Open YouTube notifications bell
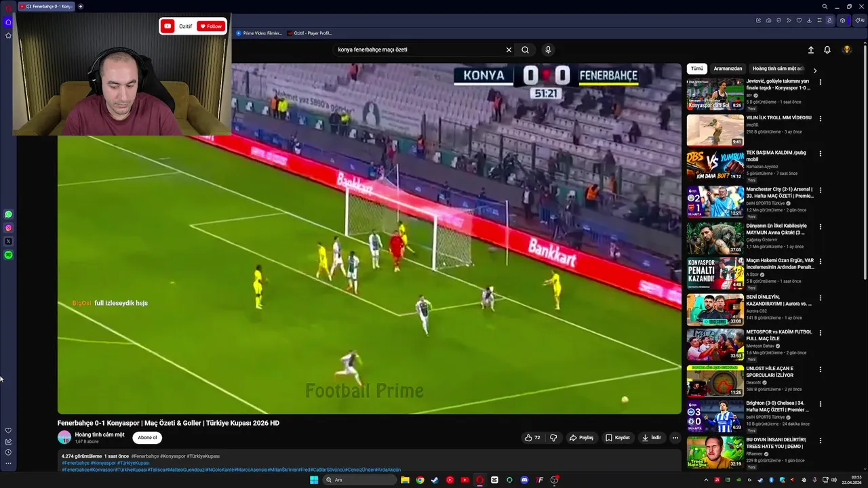Viewport: 868px width, 488px height. tap(827, 49)
